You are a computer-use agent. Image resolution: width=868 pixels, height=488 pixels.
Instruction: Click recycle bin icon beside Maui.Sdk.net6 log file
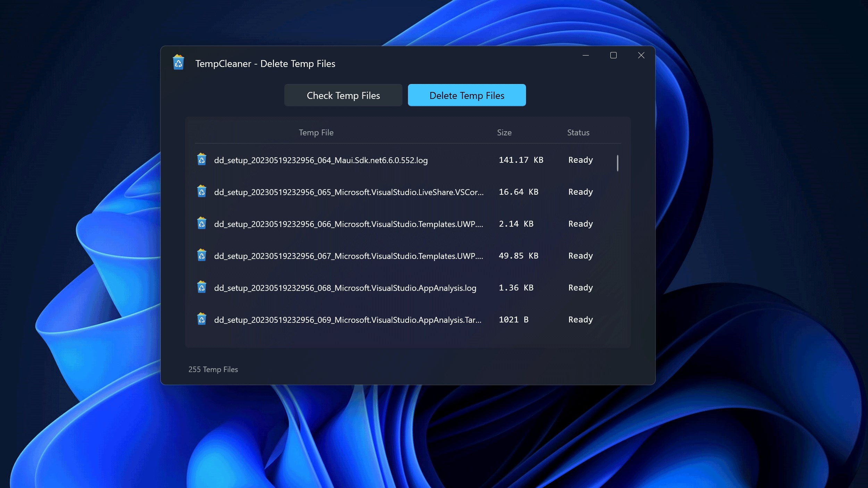[x=202, y=159]
